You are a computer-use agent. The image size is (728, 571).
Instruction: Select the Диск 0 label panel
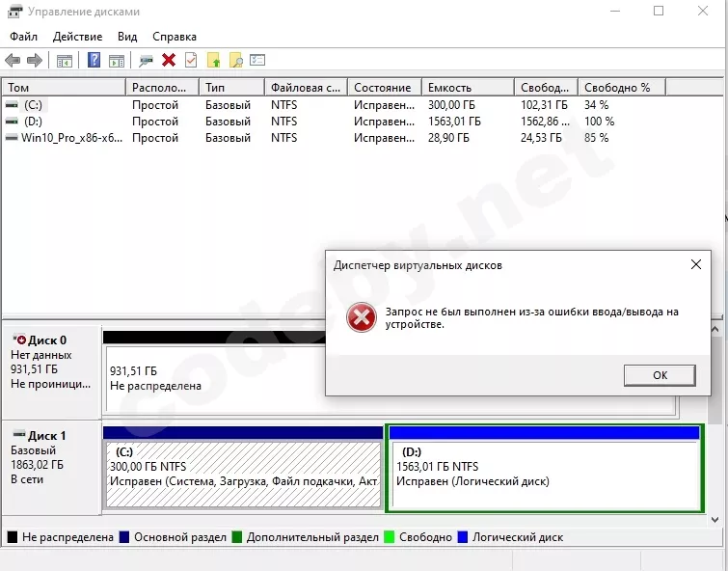[x=52, y=371]
